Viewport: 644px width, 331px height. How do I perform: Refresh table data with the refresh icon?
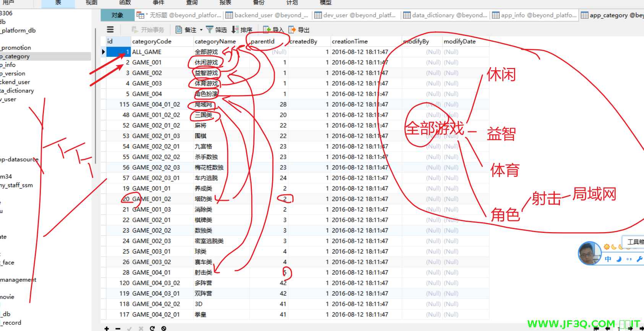[152, 328]
